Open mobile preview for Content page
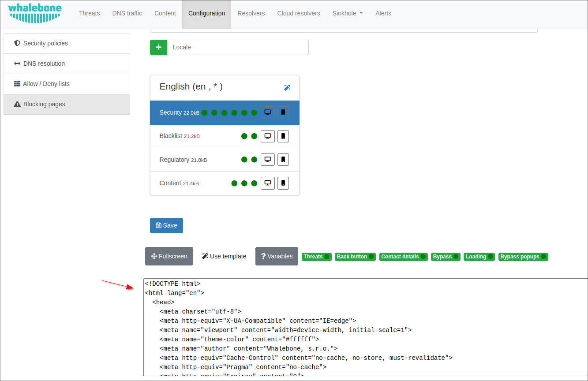Image resolution: width=588 pixels, height=381 pixels. coord(283,183)
